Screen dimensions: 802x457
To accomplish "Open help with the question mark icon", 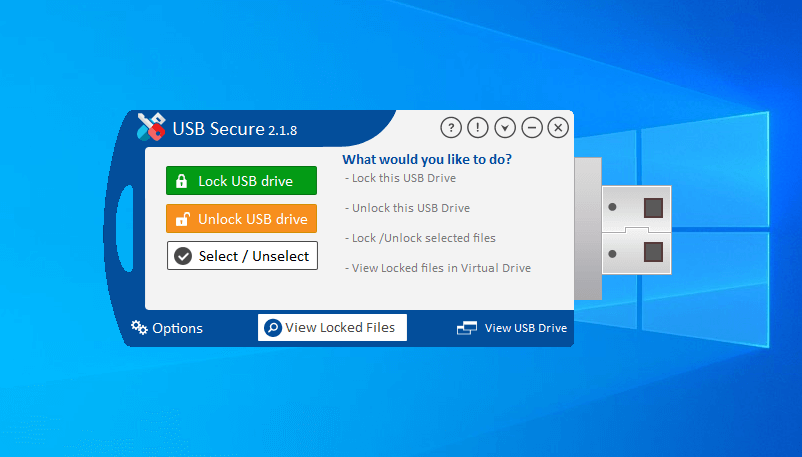I will tap(451, 127).
